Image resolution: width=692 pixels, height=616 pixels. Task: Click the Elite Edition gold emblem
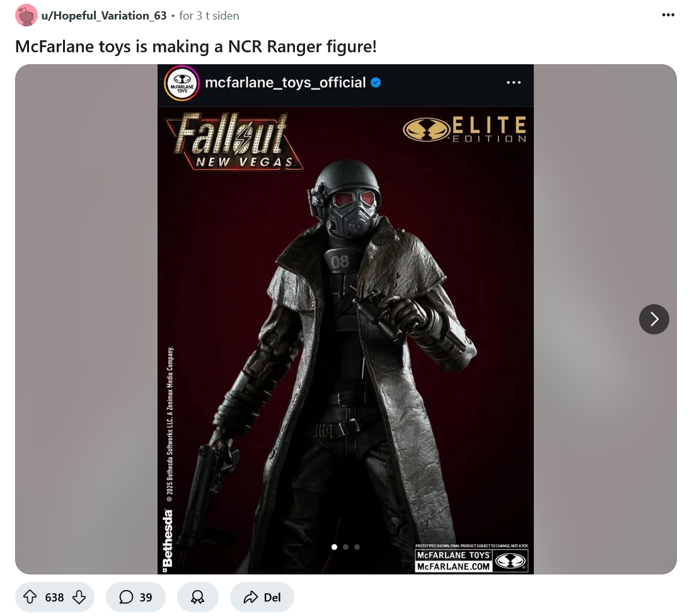(x=426, y=130)
